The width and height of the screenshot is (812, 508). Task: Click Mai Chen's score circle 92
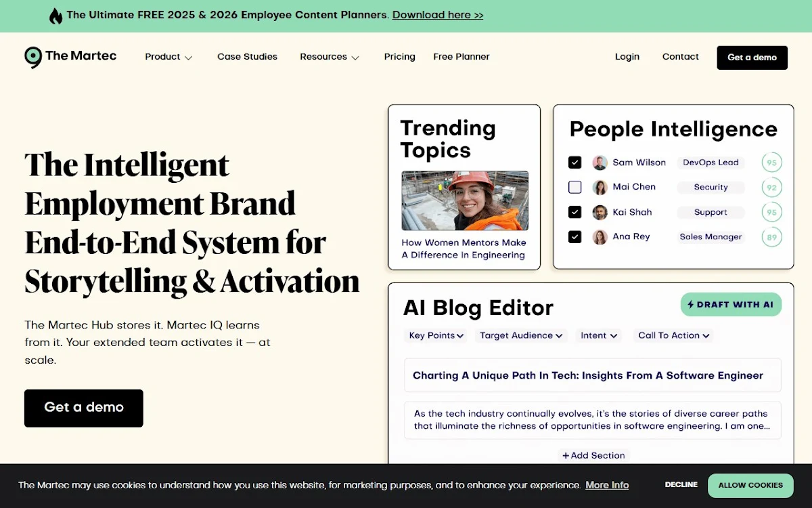pos(771,188)
